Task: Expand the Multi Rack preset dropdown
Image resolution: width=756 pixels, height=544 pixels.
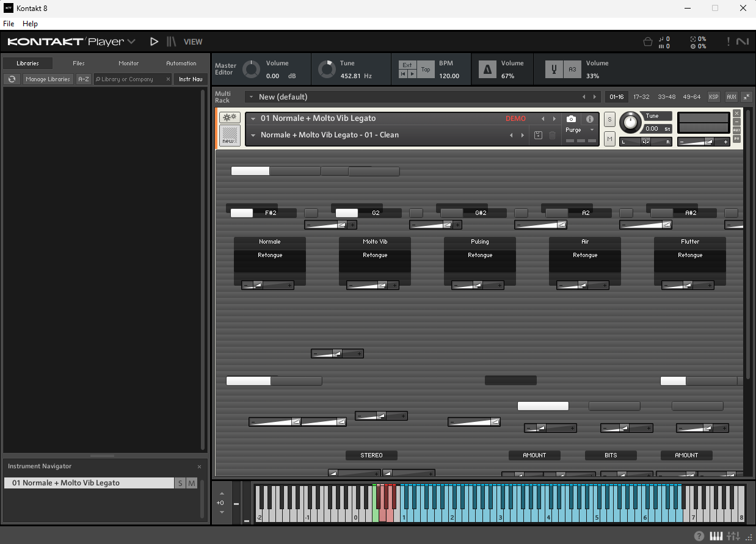Action: click(251, 97)
